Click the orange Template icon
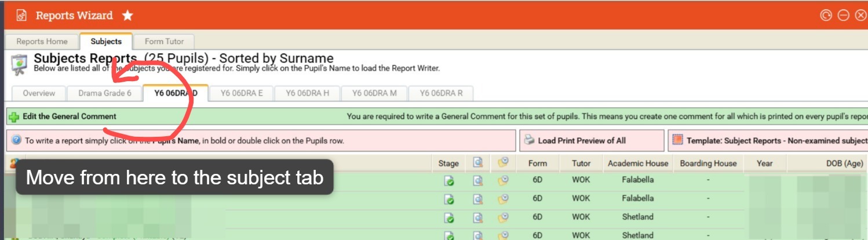Screen dimensions: 868x240 tap(677, 140)
